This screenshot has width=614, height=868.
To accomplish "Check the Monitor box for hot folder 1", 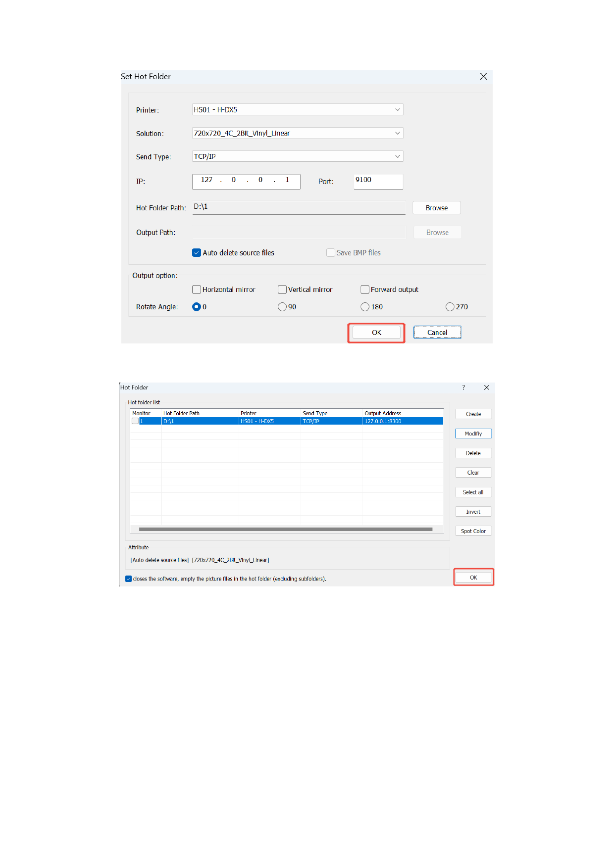I will click(x=135, y=421).
